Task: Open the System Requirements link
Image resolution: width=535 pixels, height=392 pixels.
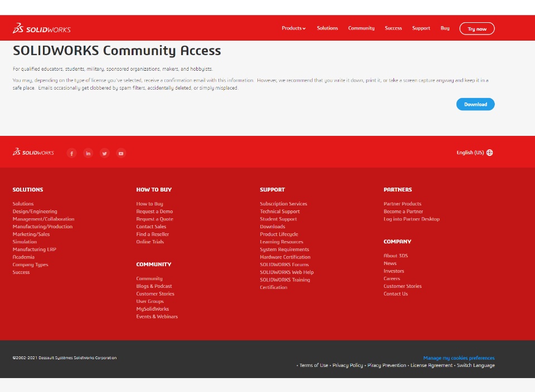Action: point(285,249)
